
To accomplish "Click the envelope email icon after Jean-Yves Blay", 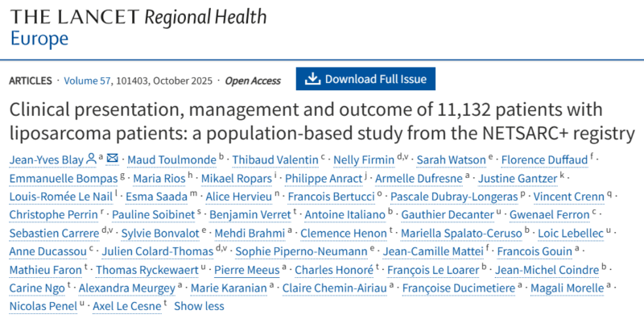I will pyautogui.click(x=112, y=158).
